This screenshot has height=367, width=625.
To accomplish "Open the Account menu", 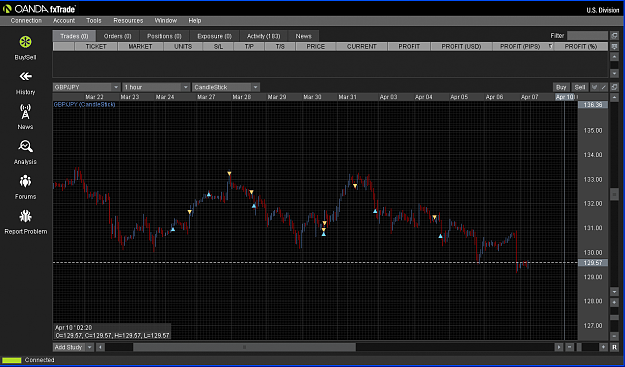I will [64, 20].
